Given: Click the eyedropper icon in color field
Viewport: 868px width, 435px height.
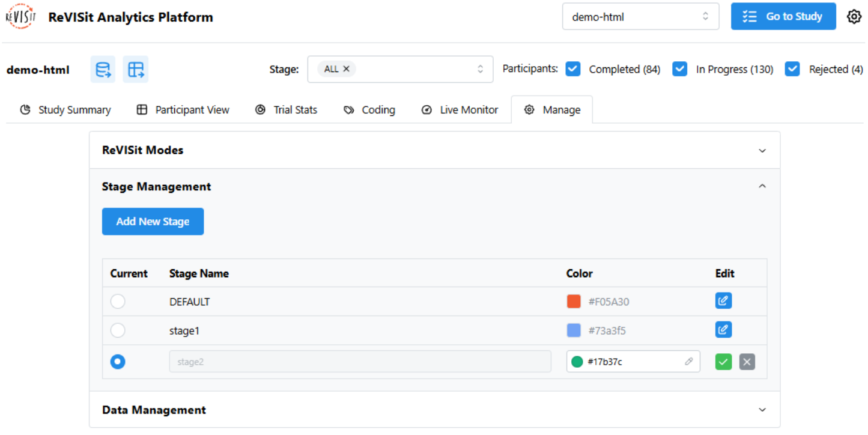Looking at the screenshot, I should click(x=688, y=362).
